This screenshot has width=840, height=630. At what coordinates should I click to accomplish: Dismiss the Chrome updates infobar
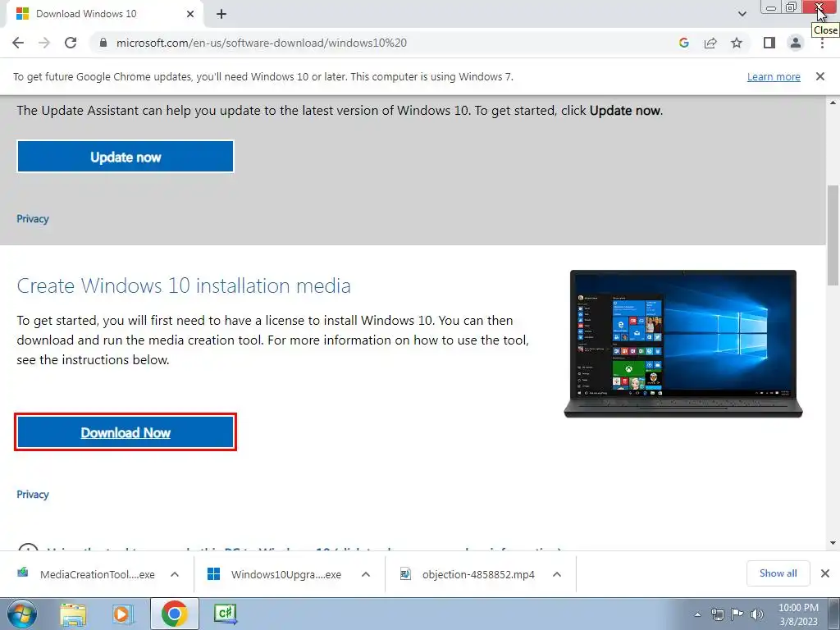point(820,76)
